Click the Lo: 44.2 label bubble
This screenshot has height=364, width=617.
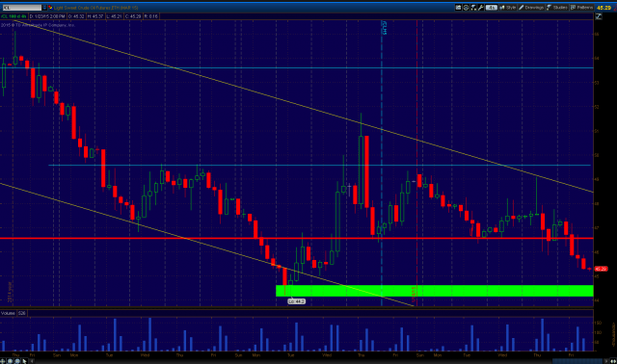(x=296, y=301)
